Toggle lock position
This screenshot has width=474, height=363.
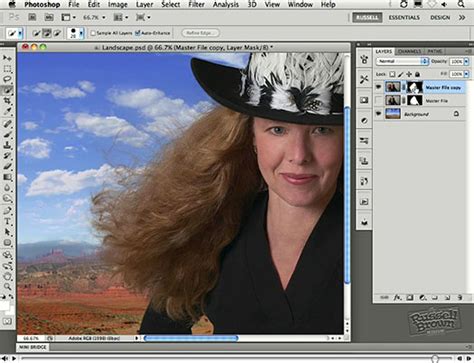[409, 74]
